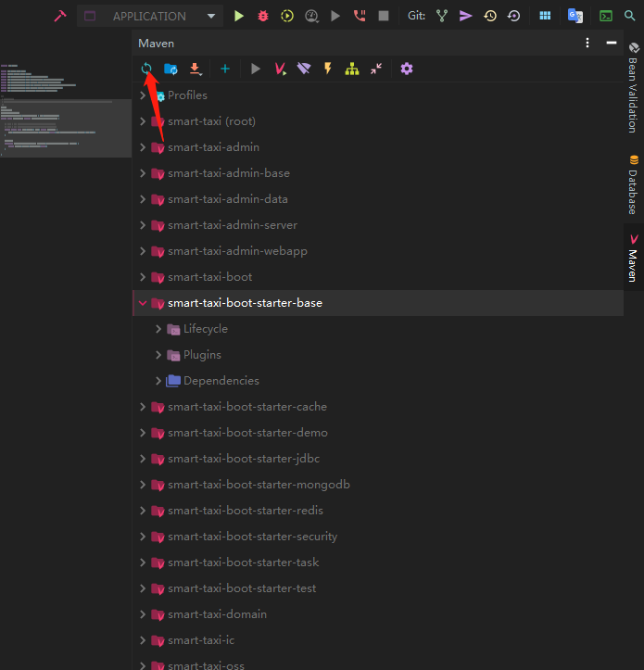
Task: Expand smart-taxi (root) node
Action: click(x=143, y=121)
